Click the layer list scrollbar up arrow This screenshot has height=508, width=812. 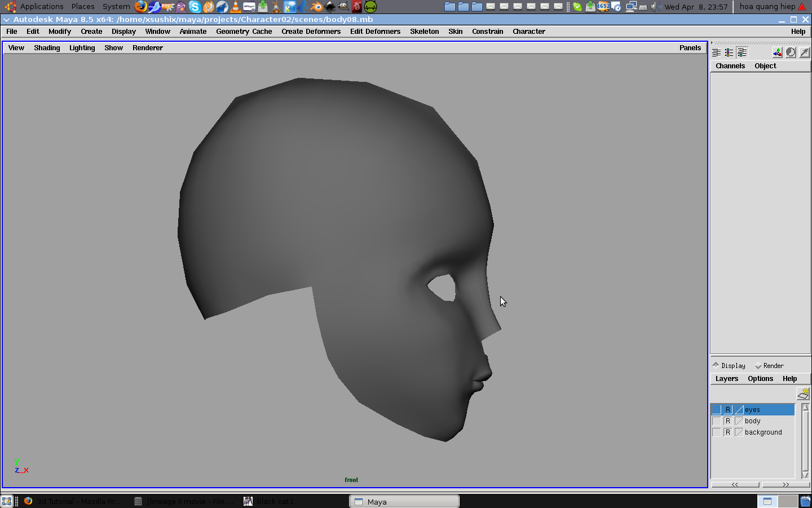805,407
